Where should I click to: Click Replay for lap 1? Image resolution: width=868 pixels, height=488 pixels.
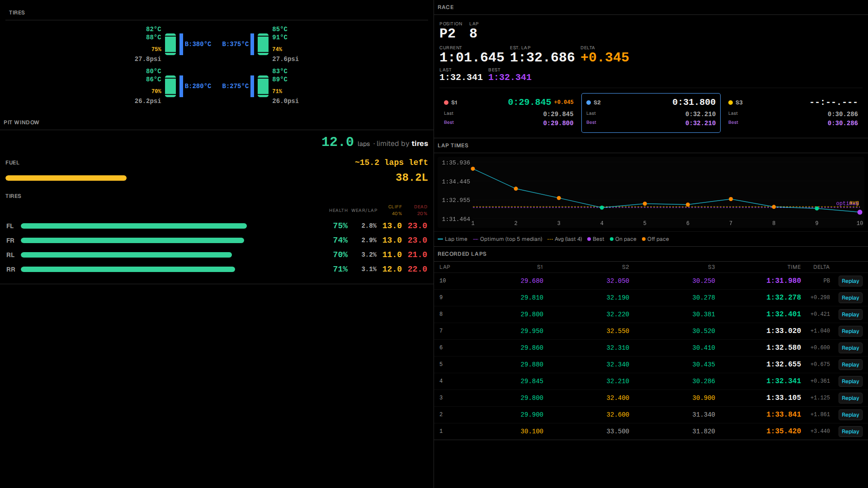click(x=850, y=432)
